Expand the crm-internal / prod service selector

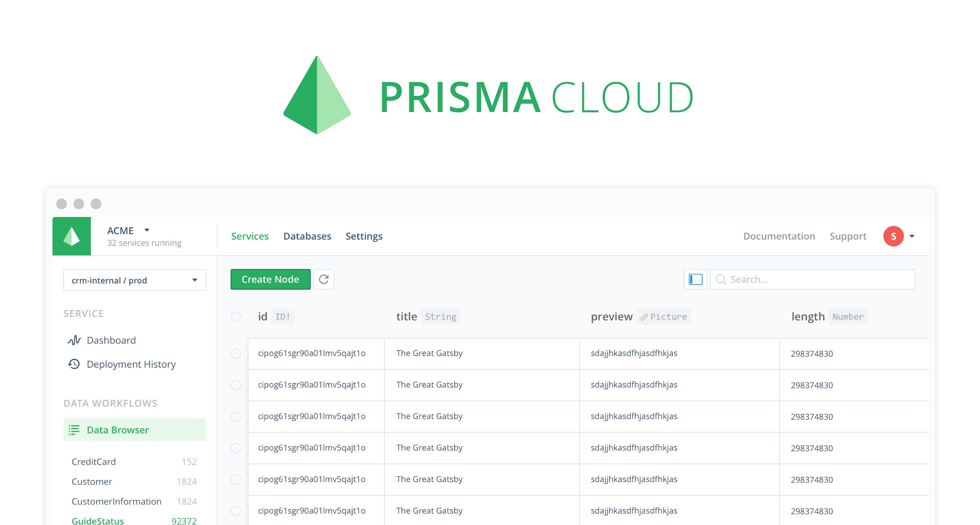coord(135,280)
